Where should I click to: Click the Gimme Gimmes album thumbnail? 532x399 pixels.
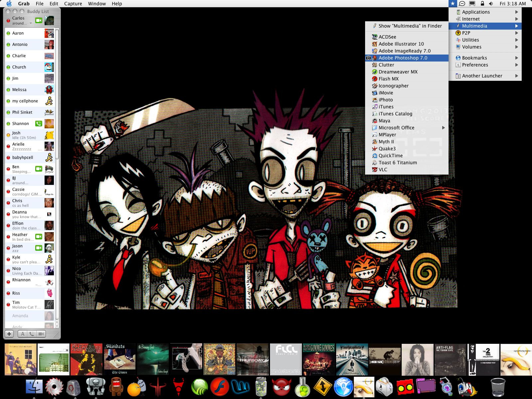[x=319, y=359]
